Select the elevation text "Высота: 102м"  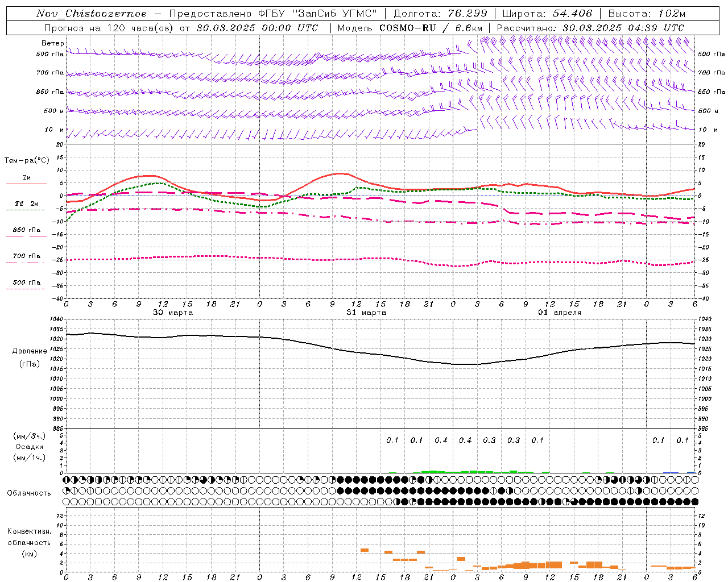coord(647,14)
